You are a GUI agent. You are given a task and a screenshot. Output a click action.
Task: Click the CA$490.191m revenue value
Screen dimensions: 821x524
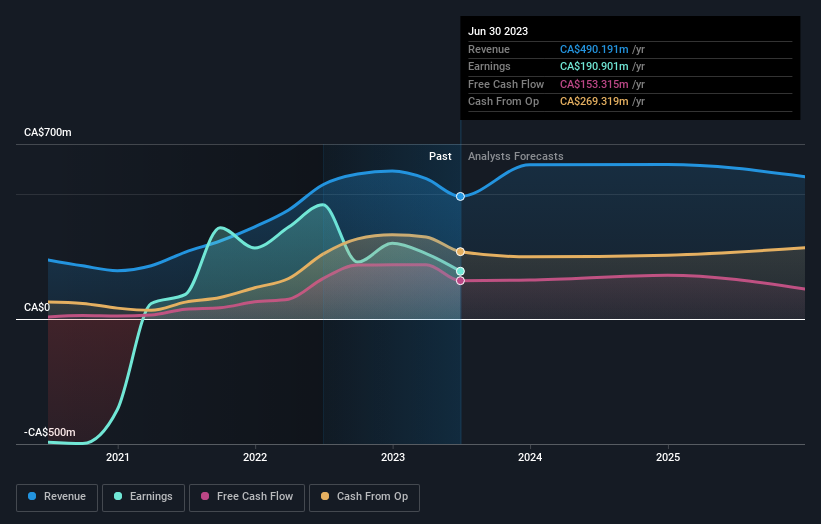(x=594, y=49)
